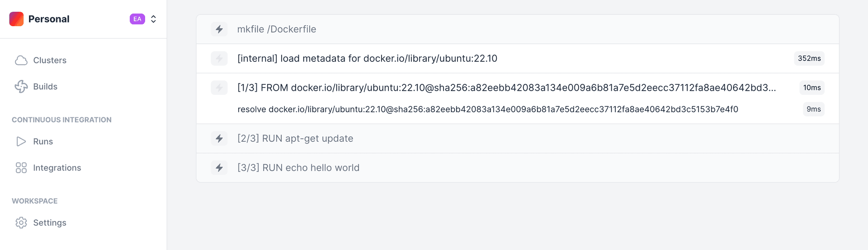Screen dimensions: 868x250
Task: Click faded lightning icon beside load metadata step
Action: click(x=219, y=59)
